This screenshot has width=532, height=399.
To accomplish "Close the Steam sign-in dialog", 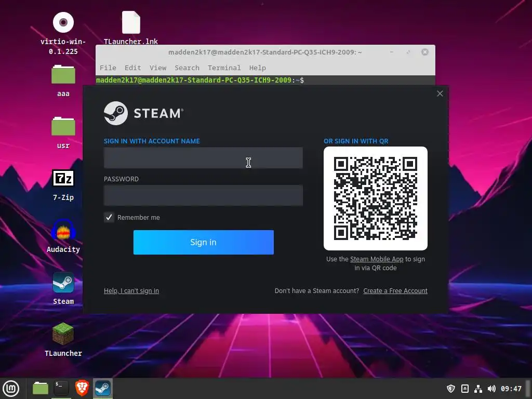I will coord(440,94).
